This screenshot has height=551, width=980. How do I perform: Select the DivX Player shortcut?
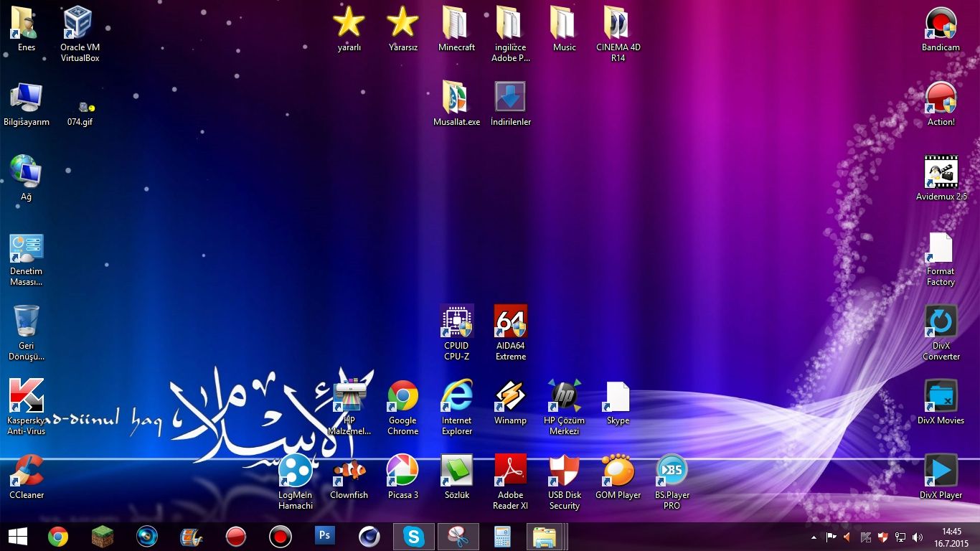(941, 476)
